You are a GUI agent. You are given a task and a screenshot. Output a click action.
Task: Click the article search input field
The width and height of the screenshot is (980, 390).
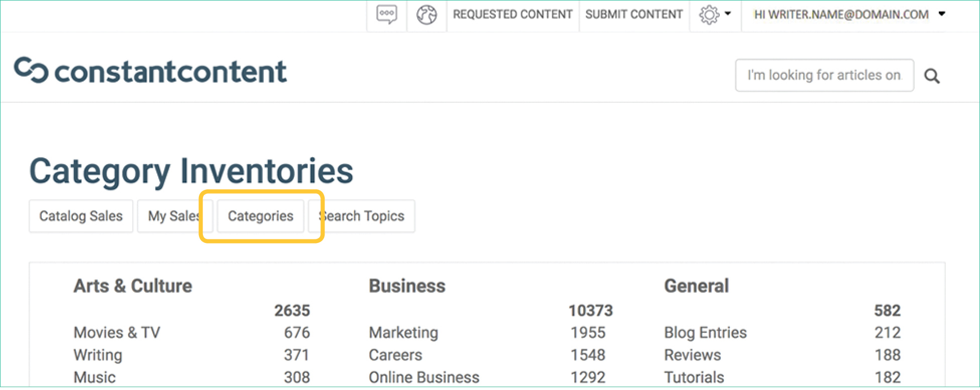click(x=824, y=75)
